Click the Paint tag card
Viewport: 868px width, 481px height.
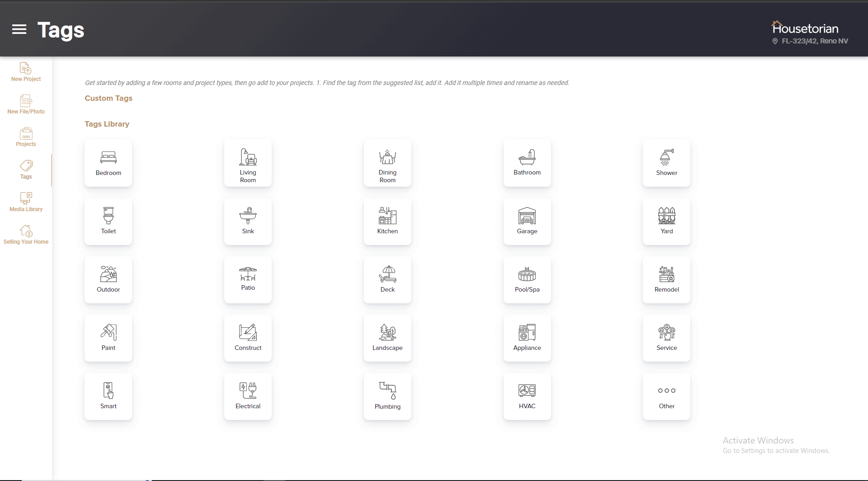coord(108,338)
